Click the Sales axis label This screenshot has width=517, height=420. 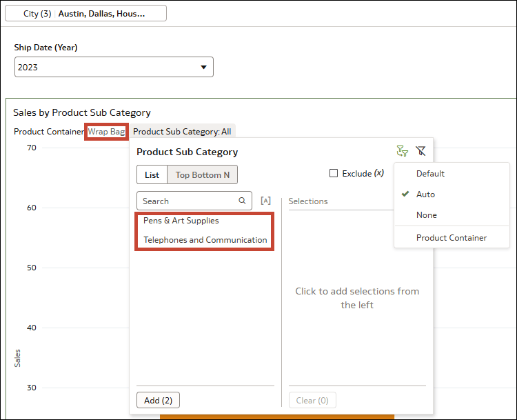(17, 359)
